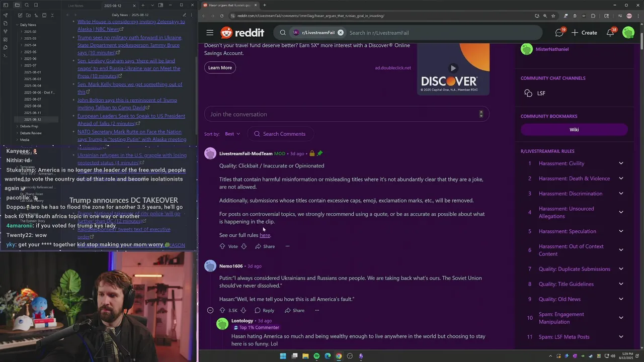Open Chrome extensions puzzle icon

coord(593,16)
